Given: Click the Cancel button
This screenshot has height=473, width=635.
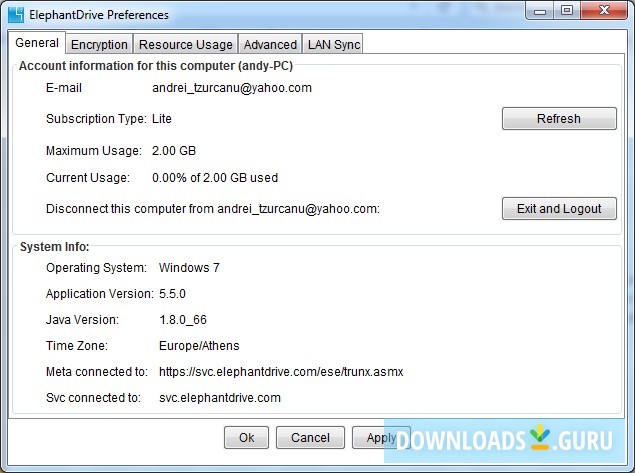Looking at the screenshot, I should (310, 437).
